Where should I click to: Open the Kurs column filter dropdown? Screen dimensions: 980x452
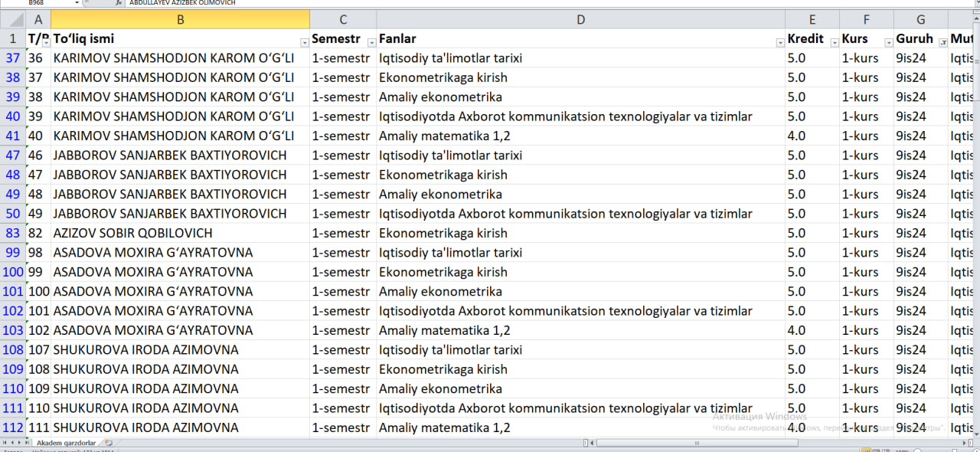point(888,43)
